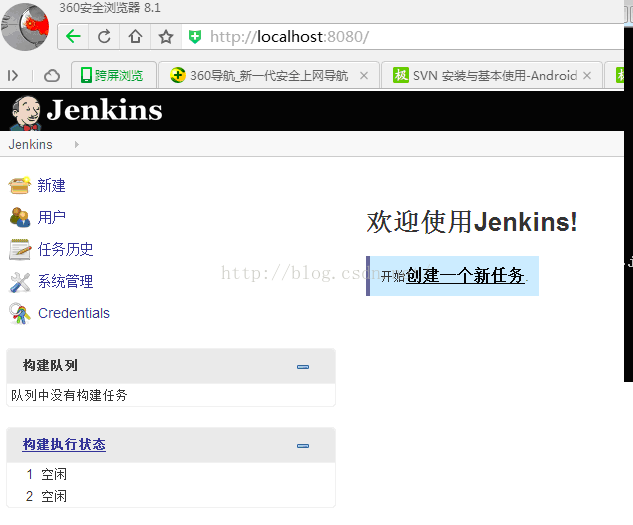The height and width of the screenshot is (525, 633).
Task: Toggle the sidebar panel arrow icon
Action: (x=13, y=76)
